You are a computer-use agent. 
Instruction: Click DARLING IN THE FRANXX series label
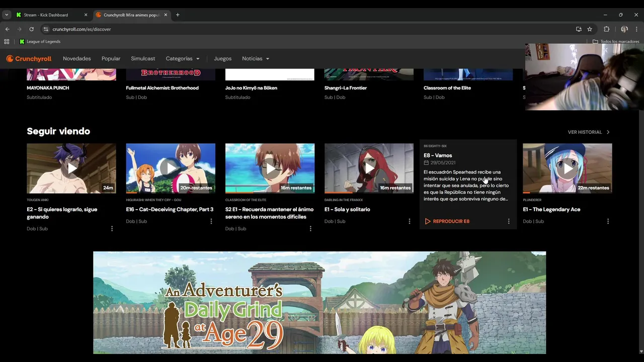pyautogui.click(x=344, y=200)
